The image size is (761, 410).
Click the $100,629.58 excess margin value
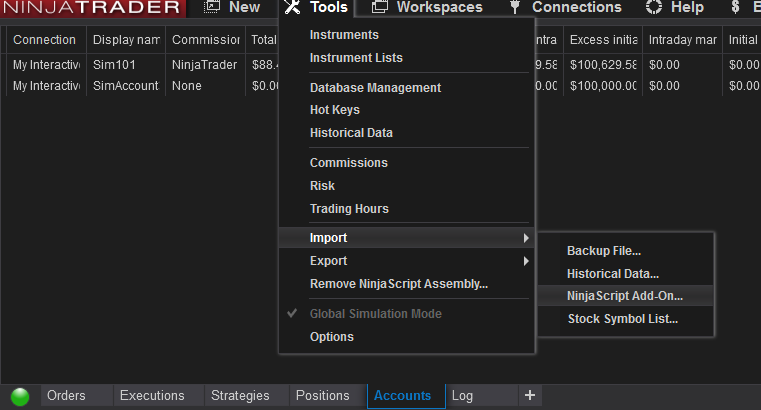click(603, 65)
